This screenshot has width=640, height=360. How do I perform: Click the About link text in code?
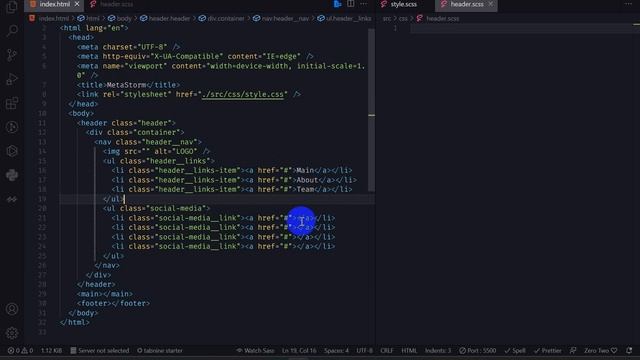click(x=307, y=180)
